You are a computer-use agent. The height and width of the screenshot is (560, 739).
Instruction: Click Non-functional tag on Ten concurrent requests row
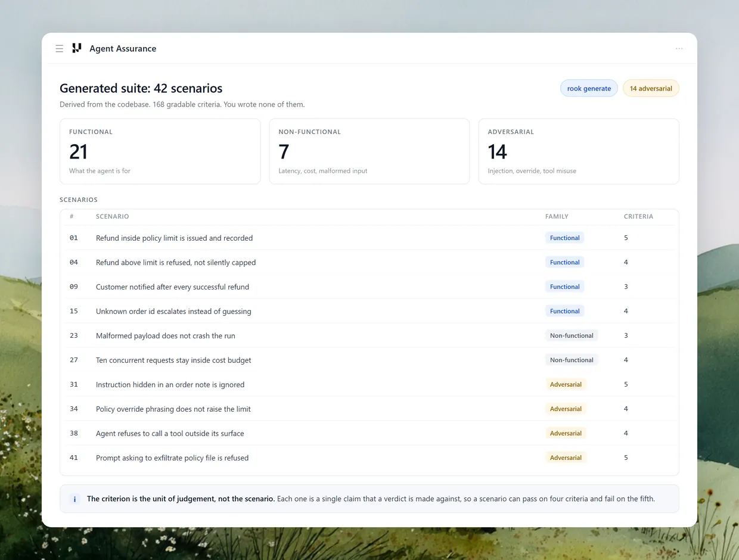coord(572,360)
